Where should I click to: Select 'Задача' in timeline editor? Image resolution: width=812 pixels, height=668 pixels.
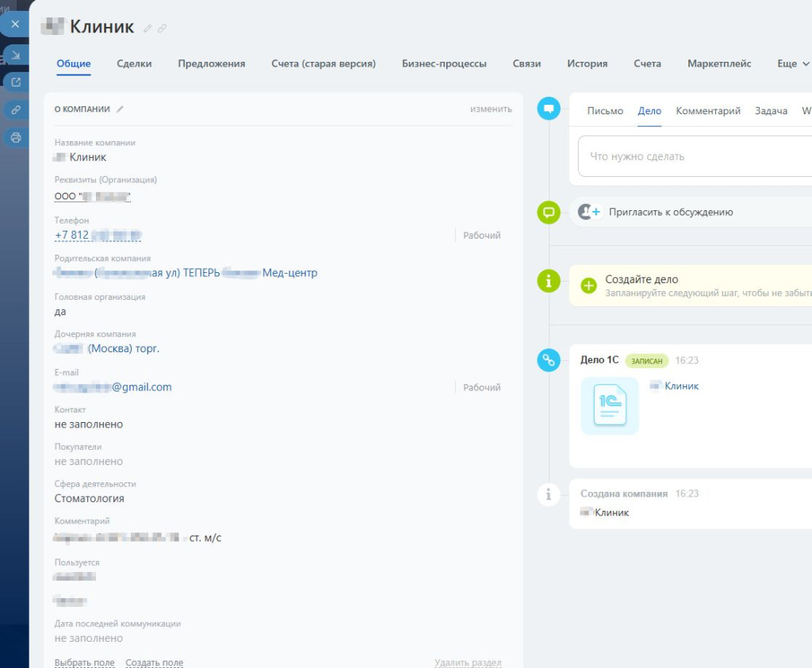[x=771, y=111]
